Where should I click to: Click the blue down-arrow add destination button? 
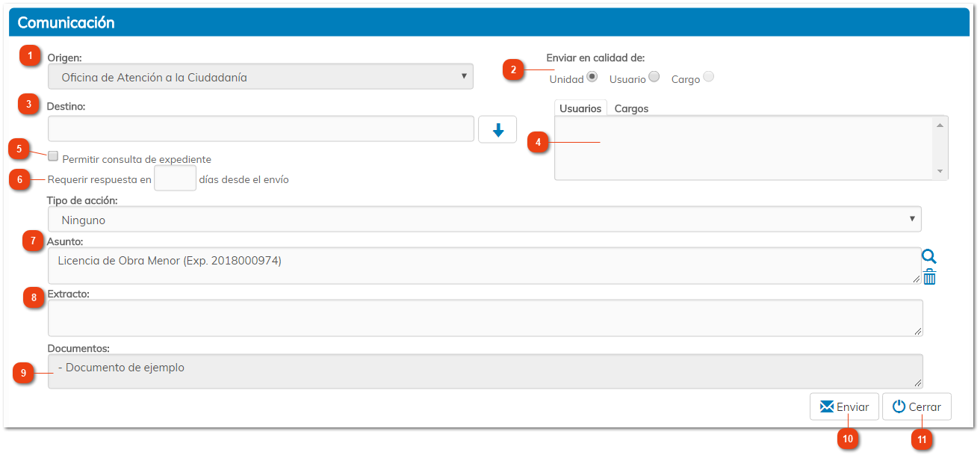coord(497,130)
